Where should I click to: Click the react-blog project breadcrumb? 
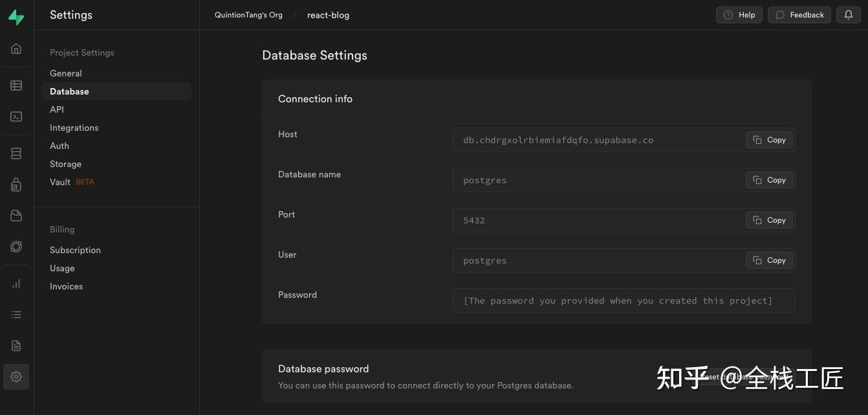[328, 15]
